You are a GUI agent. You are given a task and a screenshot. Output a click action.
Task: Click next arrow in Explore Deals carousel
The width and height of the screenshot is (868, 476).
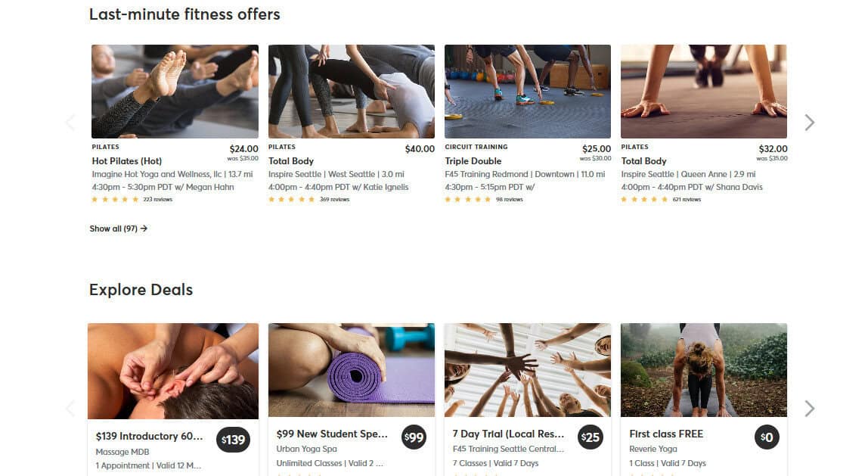point(809,409)
